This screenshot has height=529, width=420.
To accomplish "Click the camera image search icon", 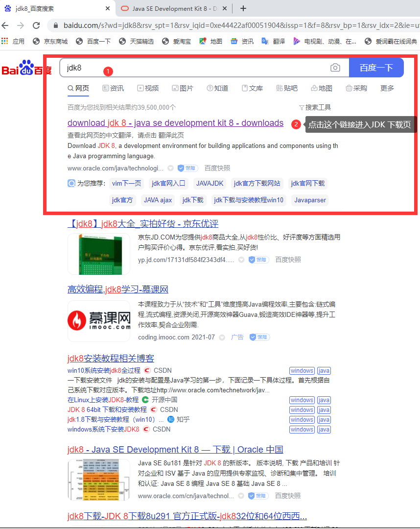I will click(335, 68).
